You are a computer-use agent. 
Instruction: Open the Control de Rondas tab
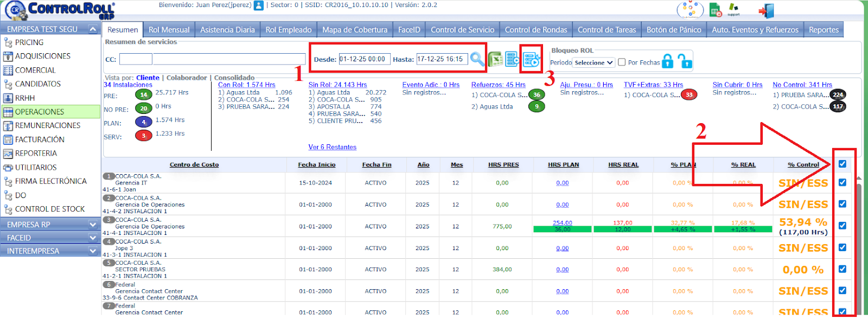535,30
